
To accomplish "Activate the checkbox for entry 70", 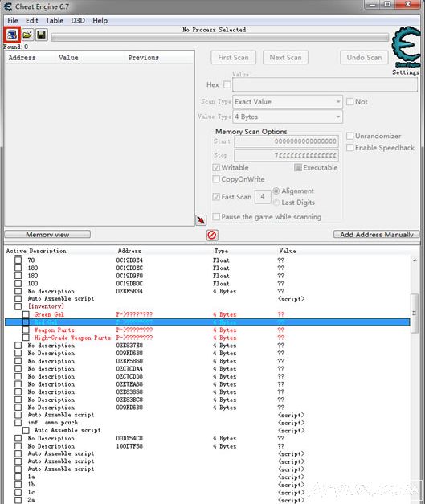I will point(18,260).
